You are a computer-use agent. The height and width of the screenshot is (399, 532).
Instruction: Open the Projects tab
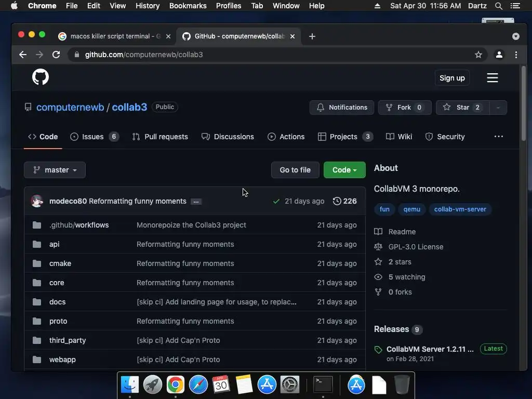(x=345, y=137)
